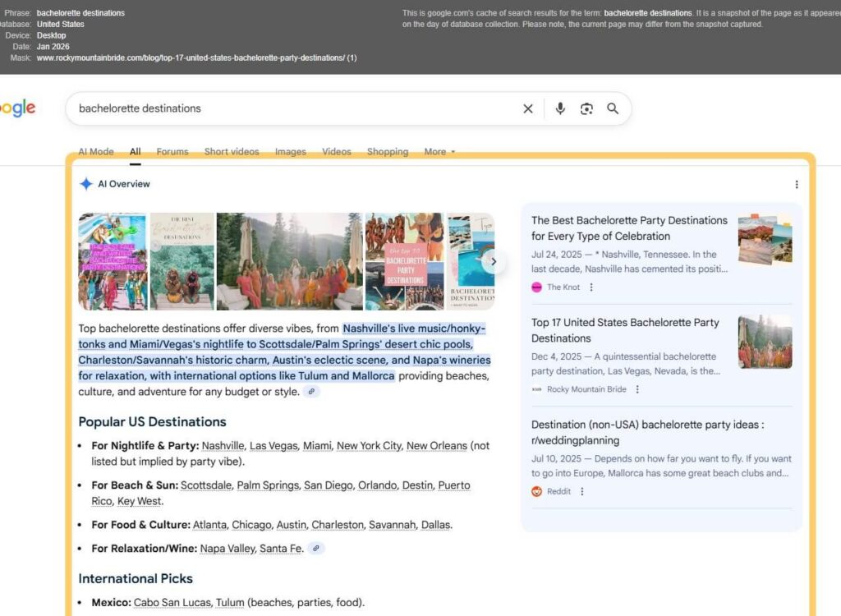The image size is (841, 616).
Task: Open the Tulum link under Mexico
Action: coord(230,602)
